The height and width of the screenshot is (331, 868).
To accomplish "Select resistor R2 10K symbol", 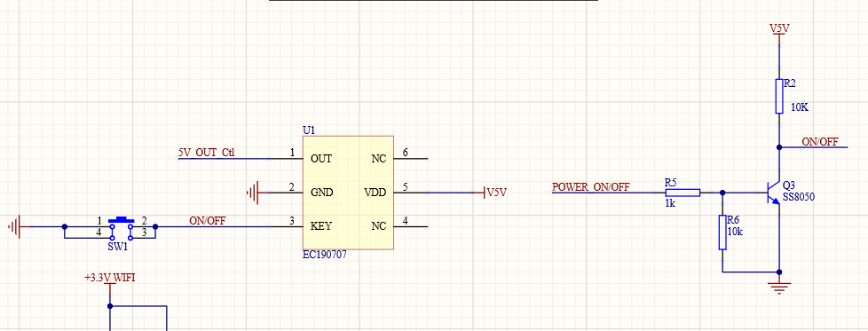I will coord(779,96).
